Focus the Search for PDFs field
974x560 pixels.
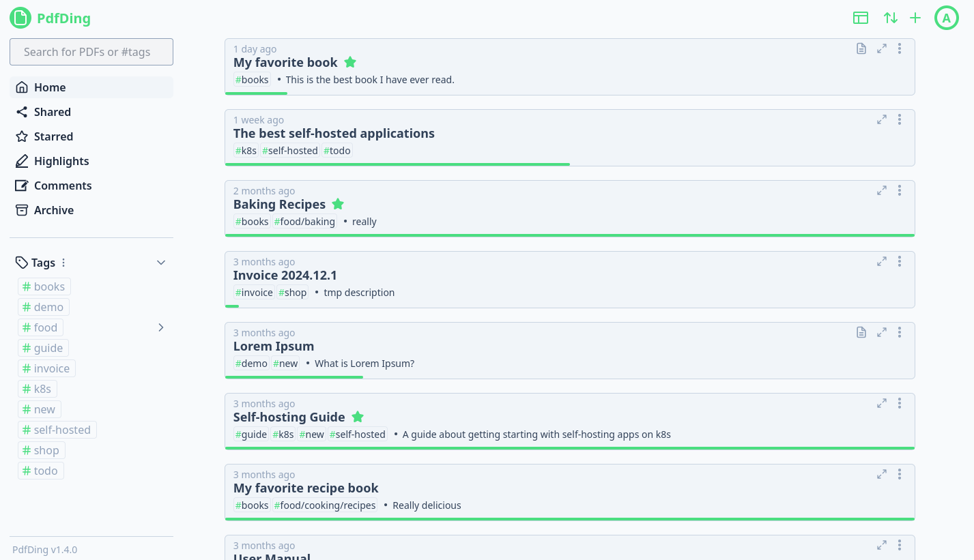(x=91, y=52)
